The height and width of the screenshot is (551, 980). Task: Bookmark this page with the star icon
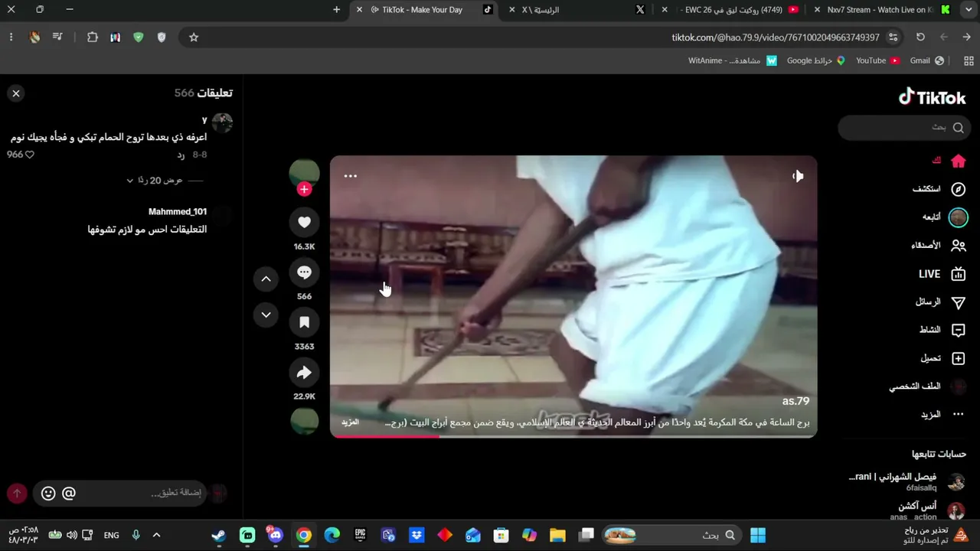point(194,37)
